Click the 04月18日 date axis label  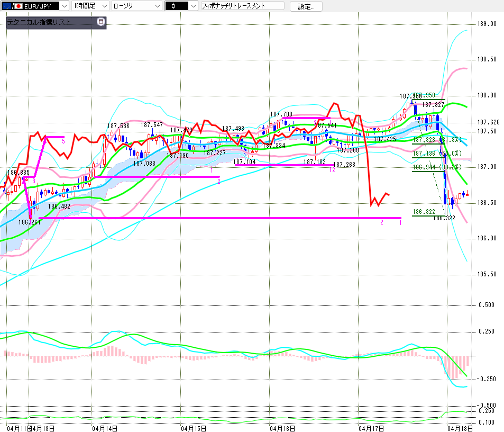click(459, 427)
